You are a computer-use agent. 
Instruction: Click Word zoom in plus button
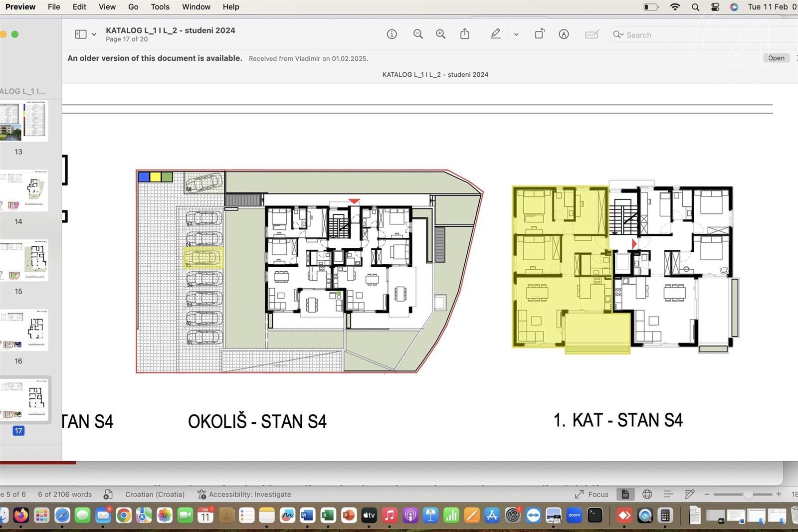[x=779, y=494]
